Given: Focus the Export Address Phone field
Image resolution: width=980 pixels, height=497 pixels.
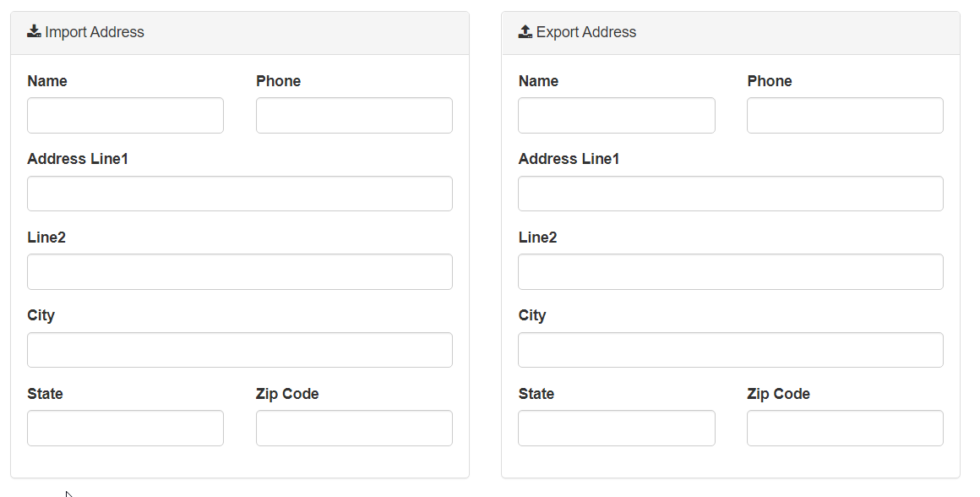Looking at the screenshot, I should 845,116.
